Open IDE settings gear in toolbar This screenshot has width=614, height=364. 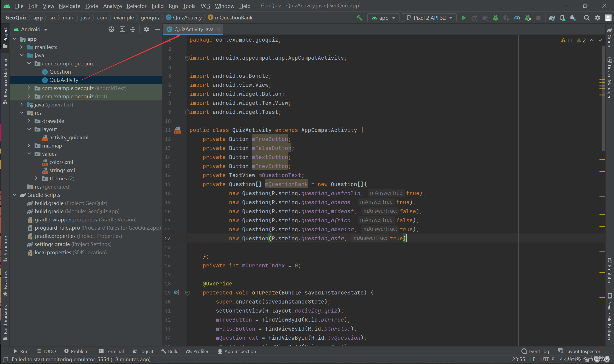pos(598,18)
